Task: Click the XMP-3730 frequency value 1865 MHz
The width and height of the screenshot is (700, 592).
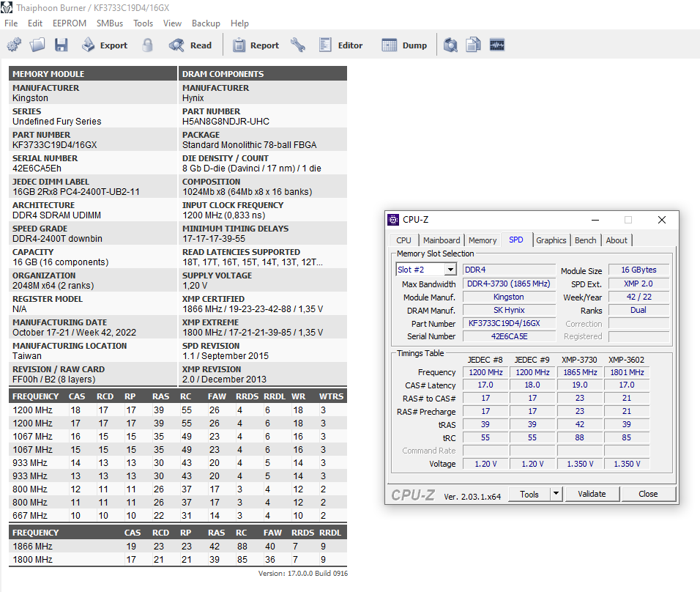Action: 580,372
